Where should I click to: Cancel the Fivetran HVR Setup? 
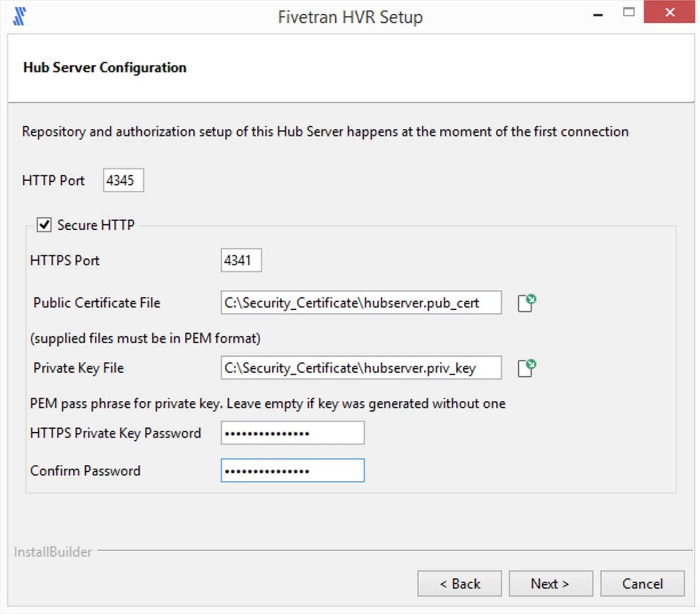pos(642,584)
